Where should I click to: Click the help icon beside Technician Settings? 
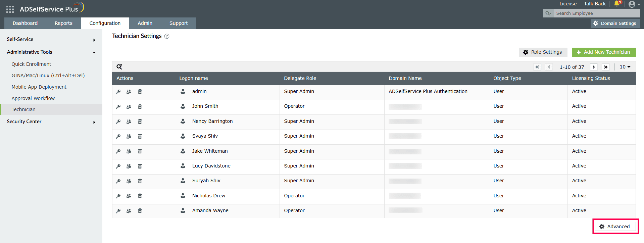pyautogui.click(x=167, y=36)
